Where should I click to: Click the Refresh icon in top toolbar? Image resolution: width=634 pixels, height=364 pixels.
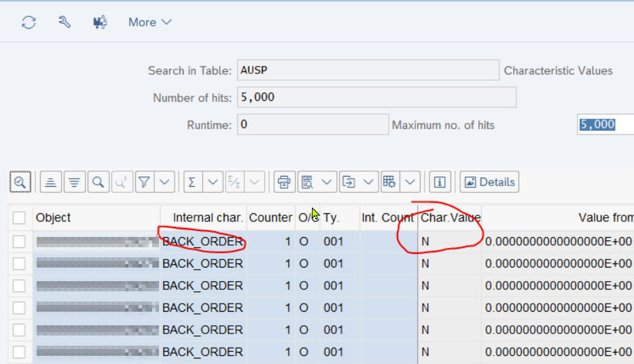(29, 22)
